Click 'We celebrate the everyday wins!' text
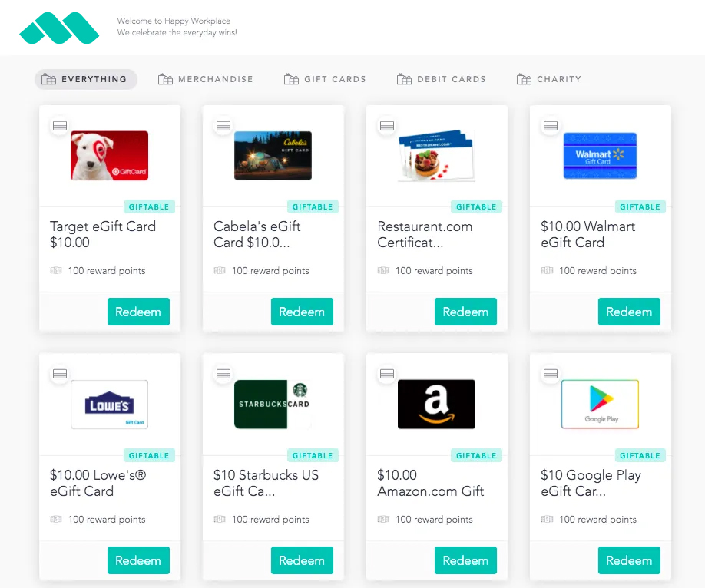The height and width of the screenshot is (588, 705). point(177,32)
